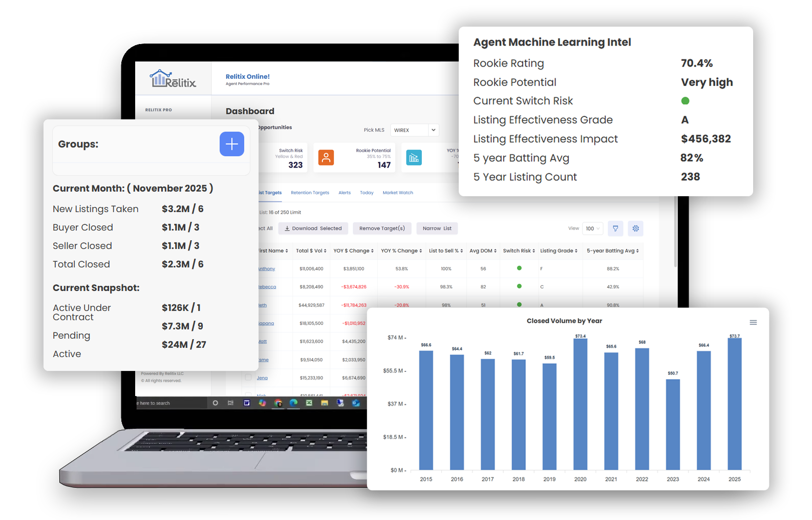This screenshot has width=812, height=520.
Task: Open Microsoft Edge from the taskbar
Action: (x=293, y=403)
